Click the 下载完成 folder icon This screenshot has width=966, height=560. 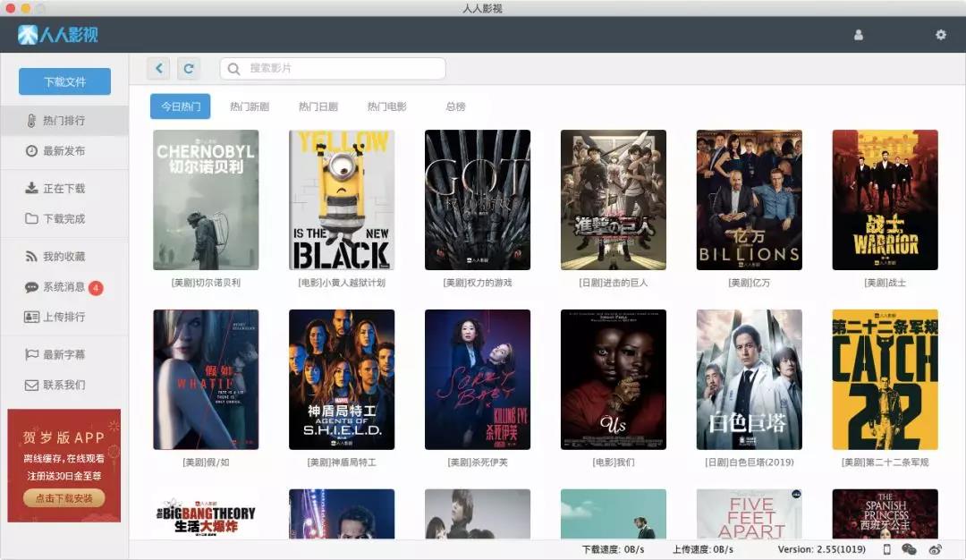click(31, 218)
